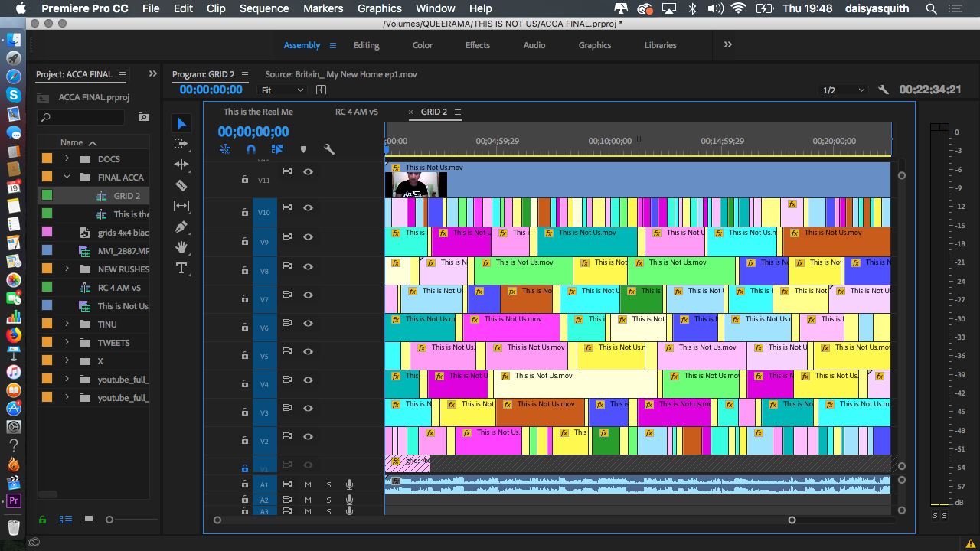Hide track V8 with eye icon
Screen dimensions: 980x551
tap(308, 266)
